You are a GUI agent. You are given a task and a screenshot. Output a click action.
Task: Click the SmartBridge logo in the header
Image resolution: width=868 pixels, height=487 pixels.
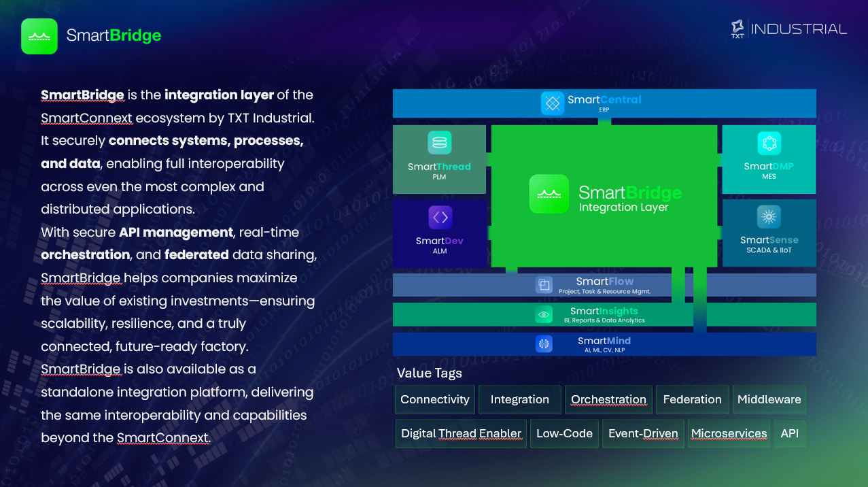coord(39,36)
